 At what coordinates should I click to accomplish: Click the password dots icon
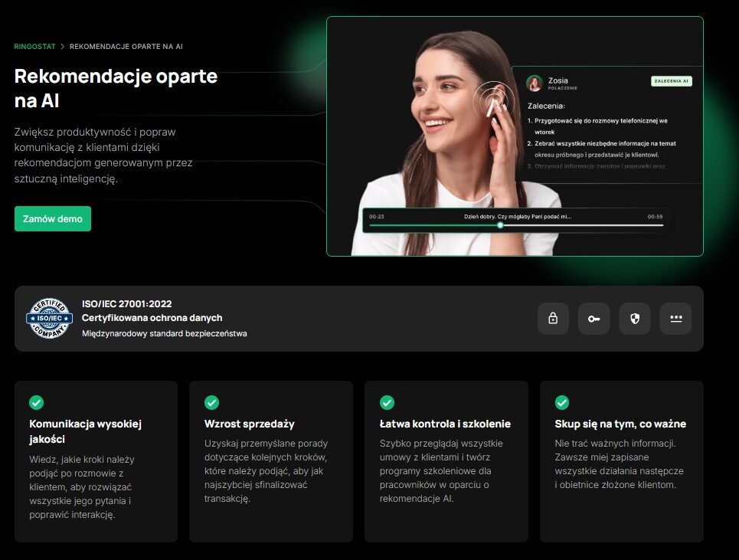(675, 319)
